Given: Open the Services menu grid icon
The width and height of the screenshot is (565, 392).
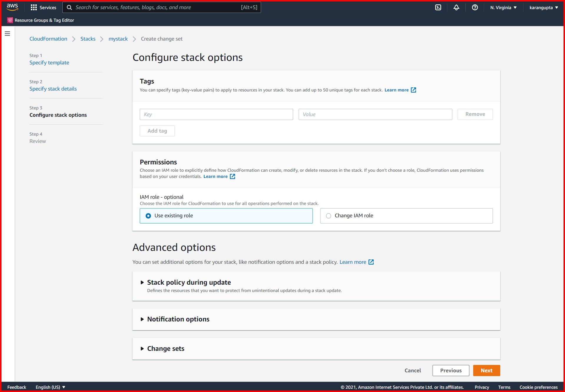Looking at the screenshot, I should click(34, 7).
